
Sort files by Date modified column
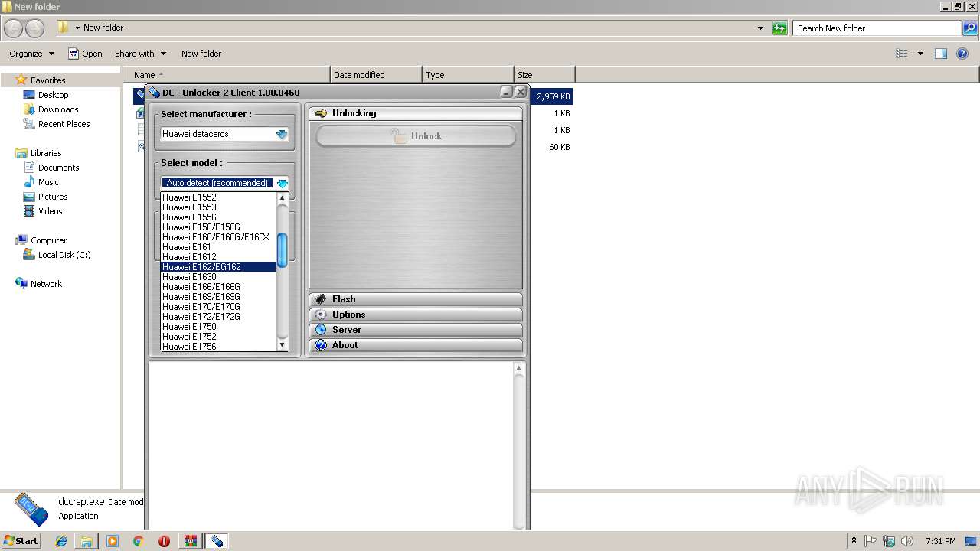(x=376, y=75)
